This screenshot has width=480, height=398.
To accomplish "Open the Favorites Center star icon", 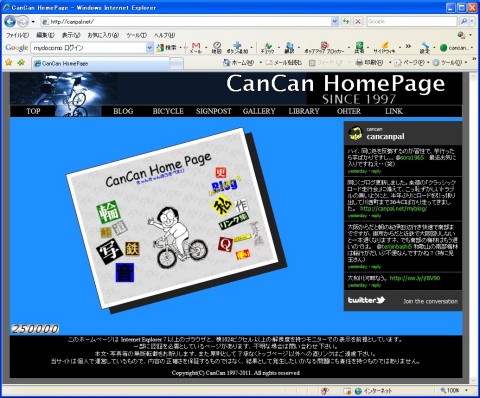I will [9, 62].
